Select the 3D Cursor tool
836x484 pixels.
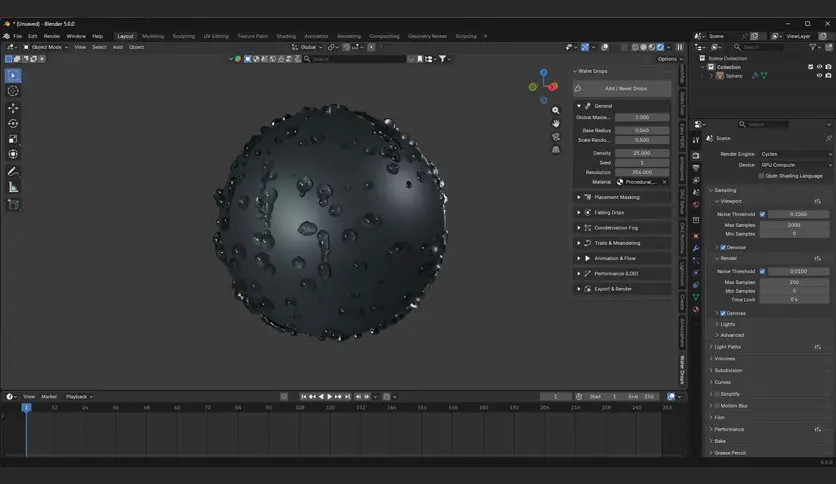coord(13,91)
